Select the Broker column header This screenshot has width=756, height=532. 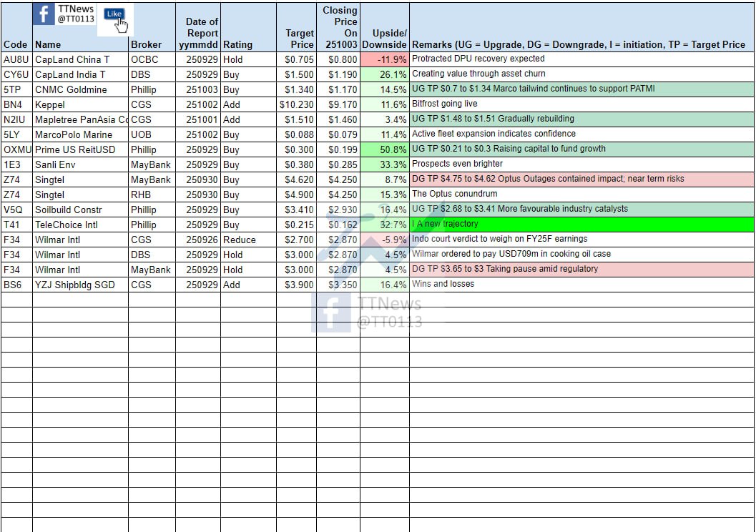pos(147,44)
